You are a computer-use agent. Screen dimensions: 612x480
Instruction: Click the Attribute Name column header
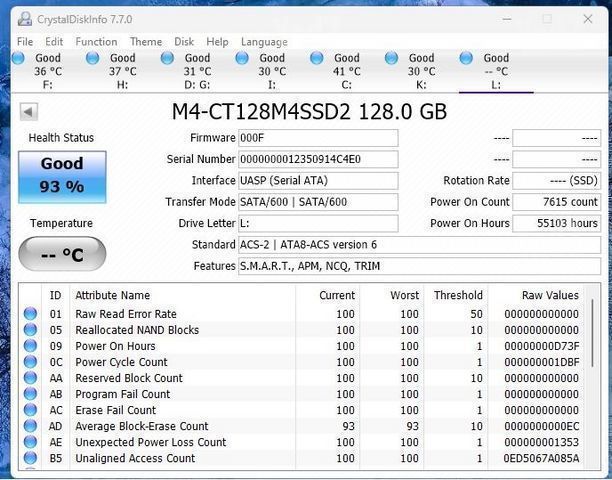coord(113,295)
